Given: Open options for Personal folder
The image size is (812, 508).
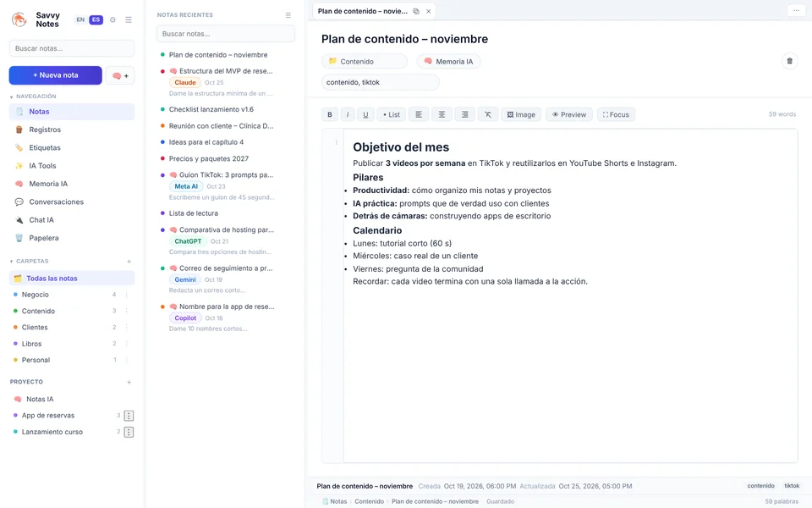Looking at the screenshot, I should pos(126,361).
